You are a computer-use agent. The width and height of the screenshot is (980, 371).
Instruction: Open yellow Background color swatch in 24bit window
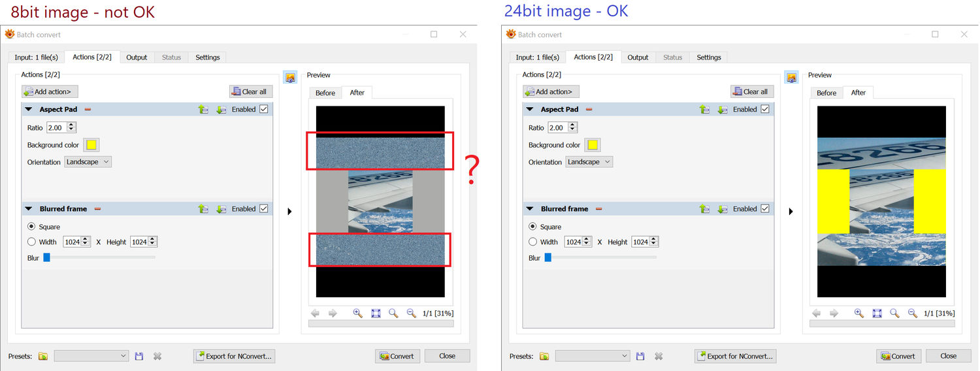[593, 145]
